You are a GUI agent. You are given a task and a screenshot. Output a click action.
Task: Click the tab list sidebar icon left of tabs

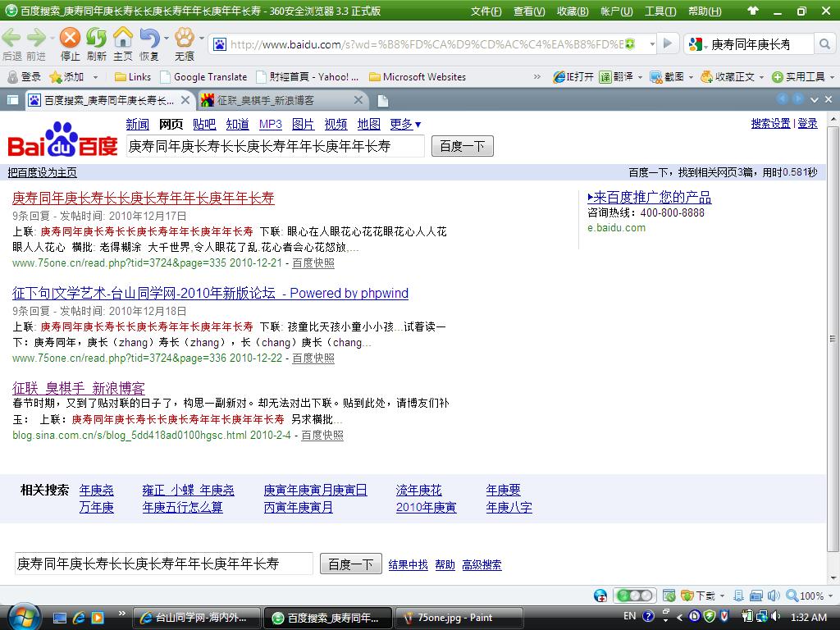coord(12,100)
